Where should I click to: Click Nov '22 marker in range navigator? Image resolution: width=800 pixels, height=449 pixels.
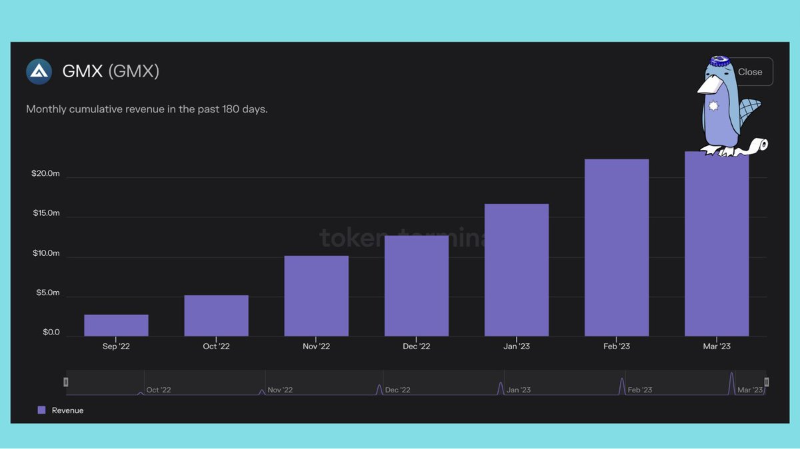[x=262, y=391]
